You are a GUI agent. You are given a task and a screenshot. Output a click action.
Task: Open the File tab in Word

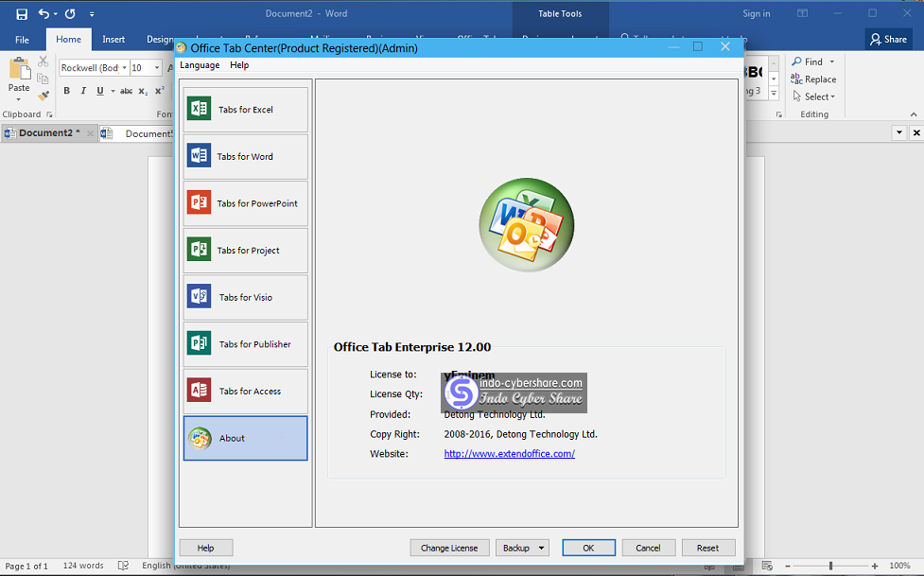[x=22, y=40]
